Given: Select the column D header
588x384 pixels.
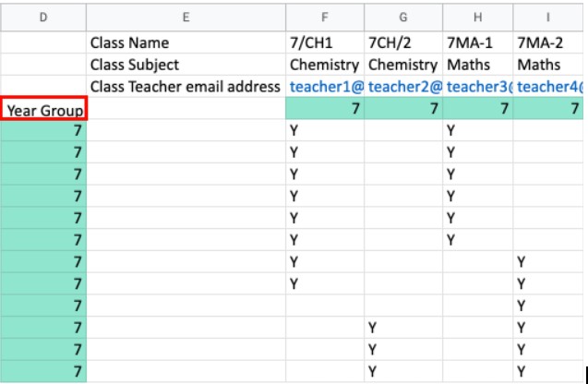Looking at the screenshot, I should point(43,16).
